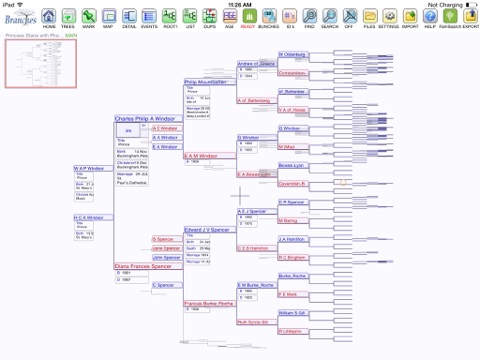Show EVENTS using the toolbar icon
The width and height of the screenshot is (480, 360).
pos(149,16)
